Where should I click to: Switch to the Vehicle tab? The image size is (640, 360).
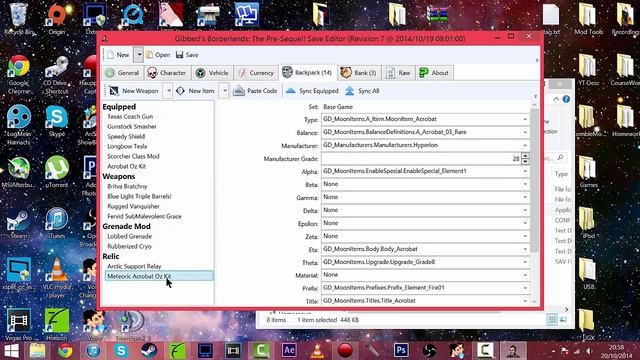pyautogui.click(x=212, y=73)
